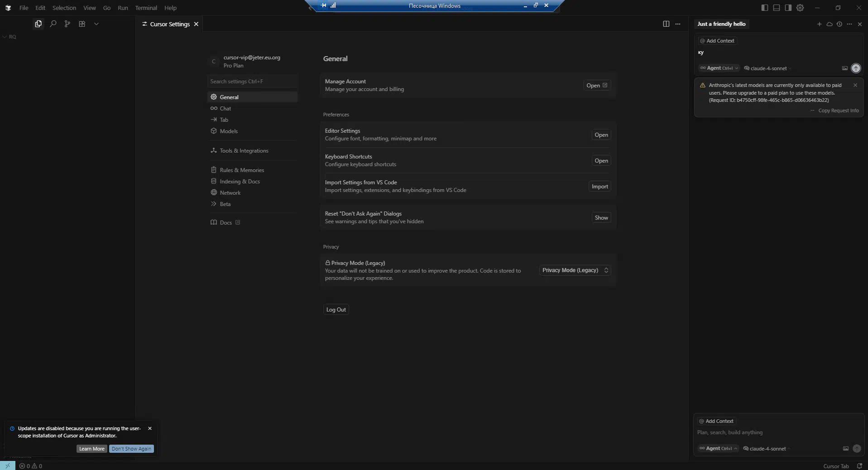Close the updates disabled notification
The height and width of the screenshot is (470, 868).
[150, 428]
